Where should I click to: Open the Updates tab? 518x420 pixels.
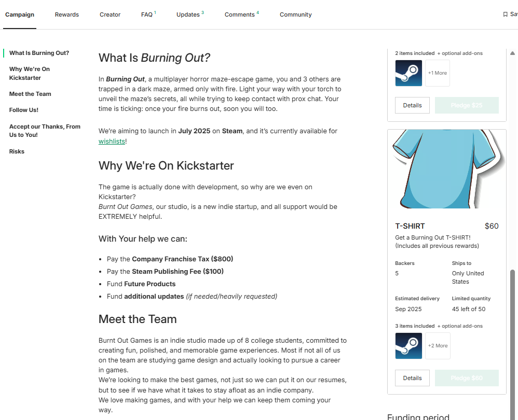coord(189,15)
